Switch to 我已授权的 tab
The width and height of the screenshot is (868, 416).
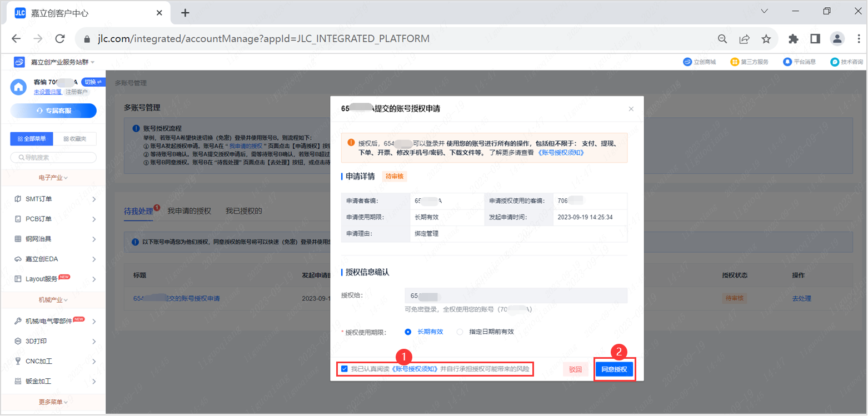click(x=243, y=211)
